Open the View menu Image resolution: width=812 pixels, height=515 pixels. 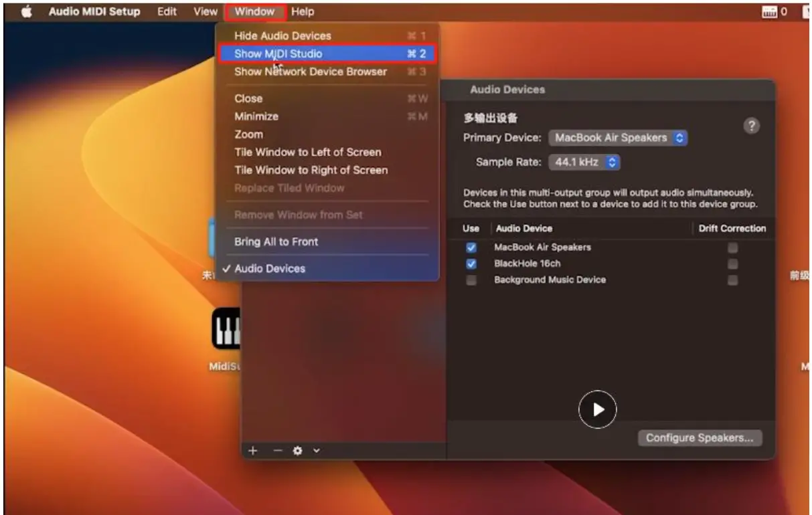(206, 11)
